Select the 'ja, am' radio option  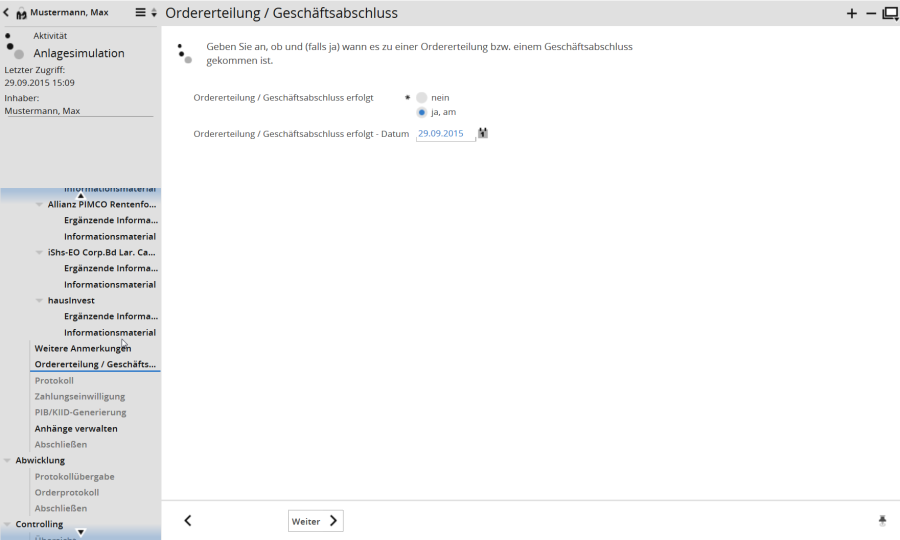pyautogui.click(x=422, y=112)
